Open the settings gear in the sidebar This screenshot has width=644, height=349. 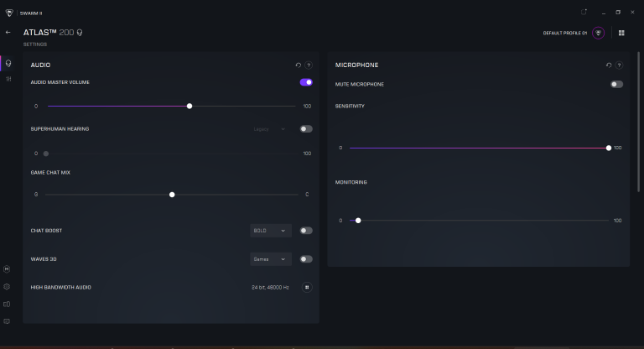tap(7, 287)
